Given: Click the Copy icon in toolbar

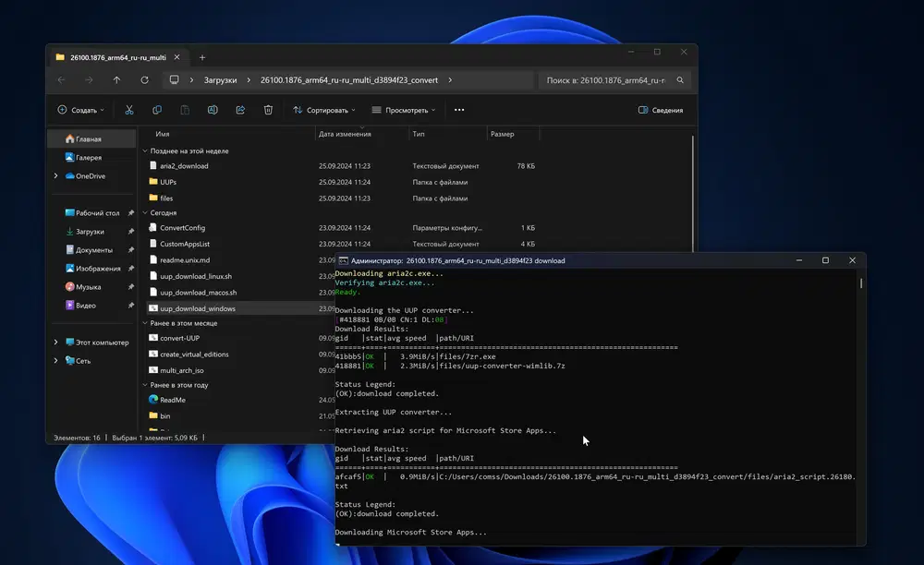Looking at the screenshot, I should (157, 110).
